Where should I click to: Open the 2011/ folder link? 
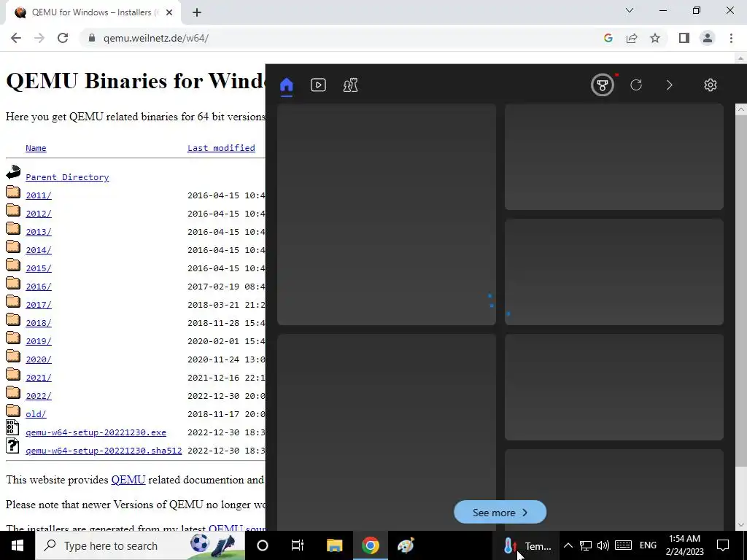(39, 195)
